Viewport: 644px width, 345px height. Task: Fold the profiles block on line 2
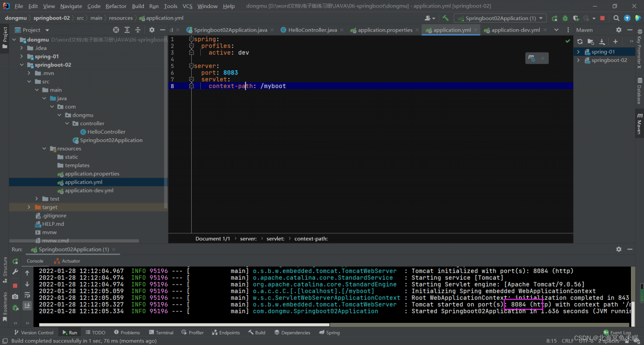pyautogui.click(x=191, y=46)
